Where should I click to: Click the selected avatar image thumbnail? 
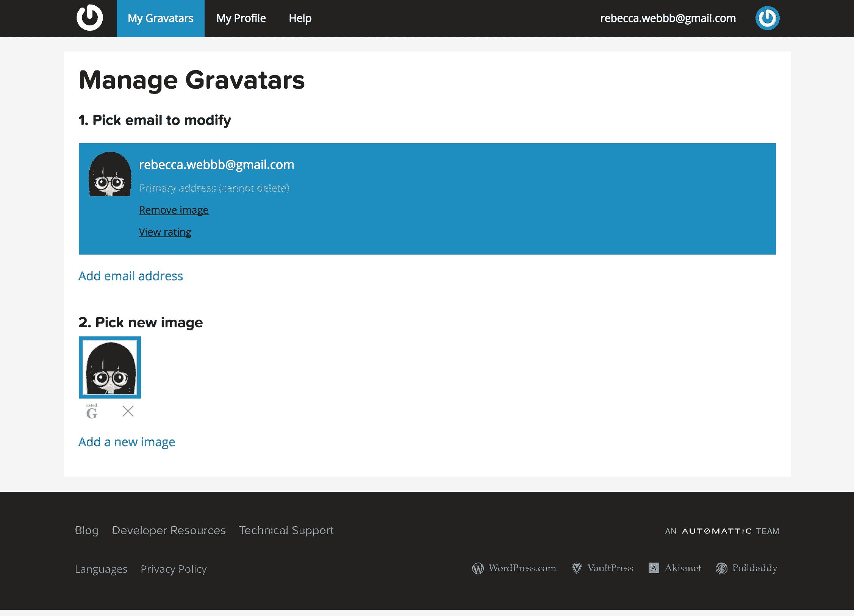coord(111,367)
